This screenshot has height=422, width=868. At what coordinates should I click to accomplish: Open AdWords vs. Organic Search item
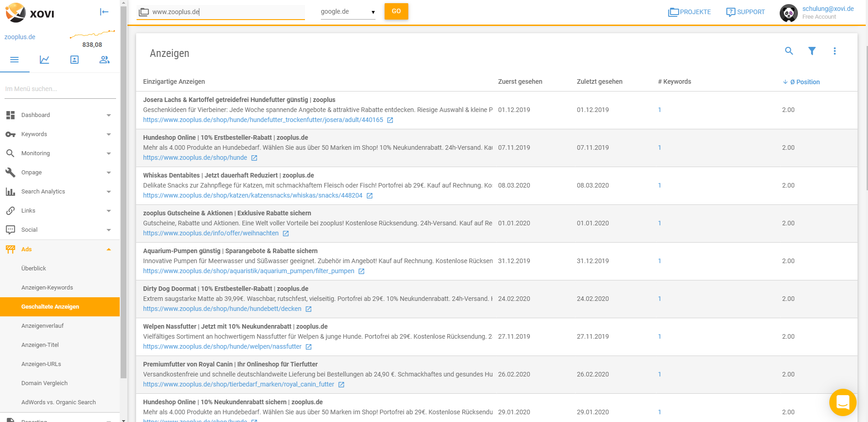point(58,402)
